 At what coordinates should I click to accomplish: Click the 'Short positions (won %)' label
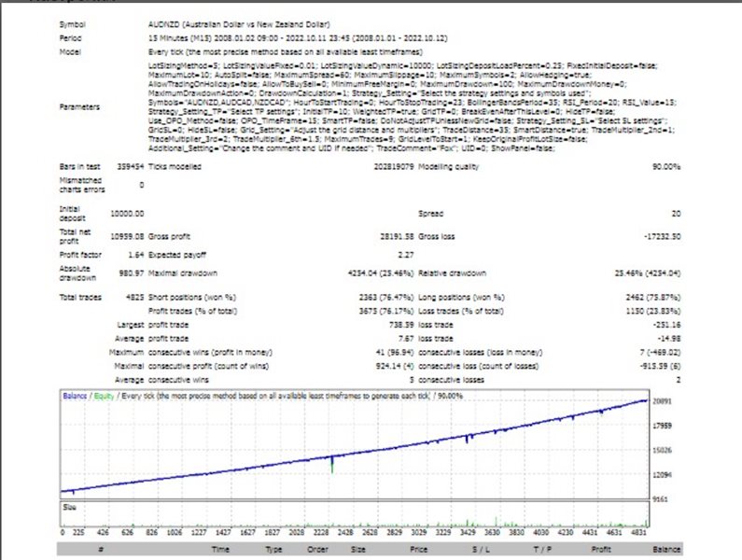pos(192,298)
